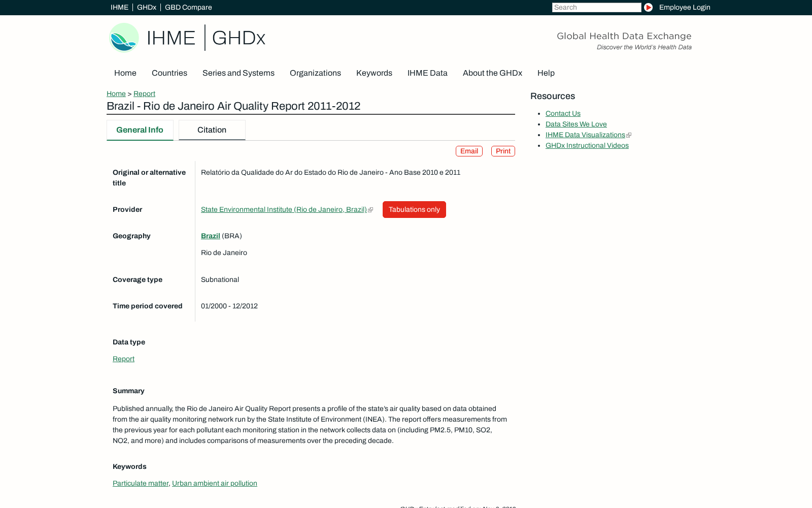Click the text 'Subnational'
812x508 pixels.
pyautogui.click(x=220, y=279)
